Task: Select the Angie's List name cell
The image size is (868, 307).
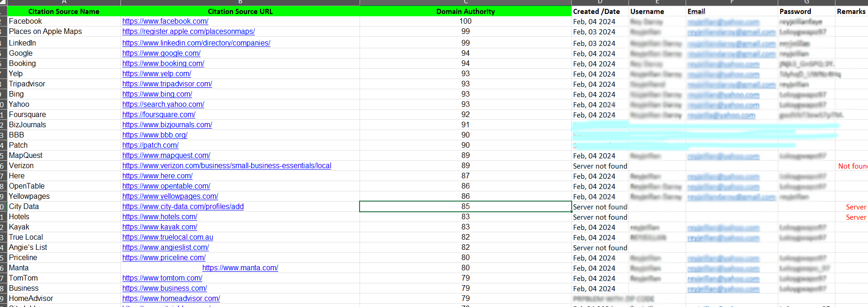Action: coord(64,248)
